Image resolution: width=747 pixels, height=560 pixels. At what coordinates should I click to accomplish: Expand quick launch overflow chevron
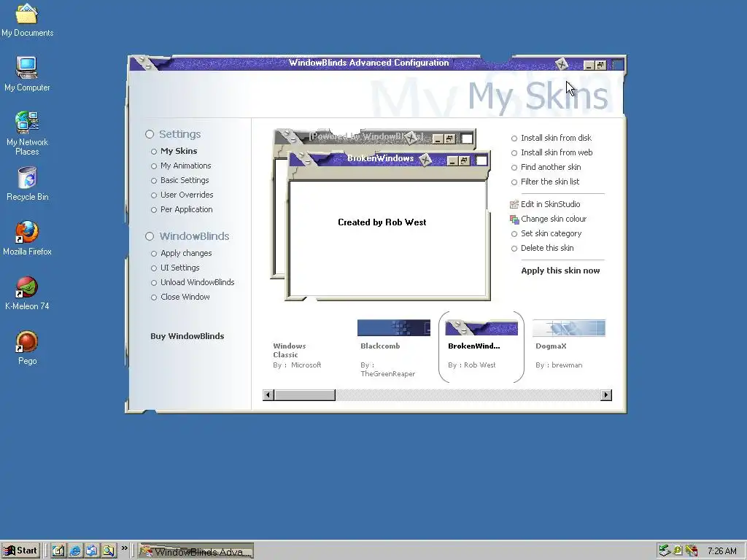point(124,548)
